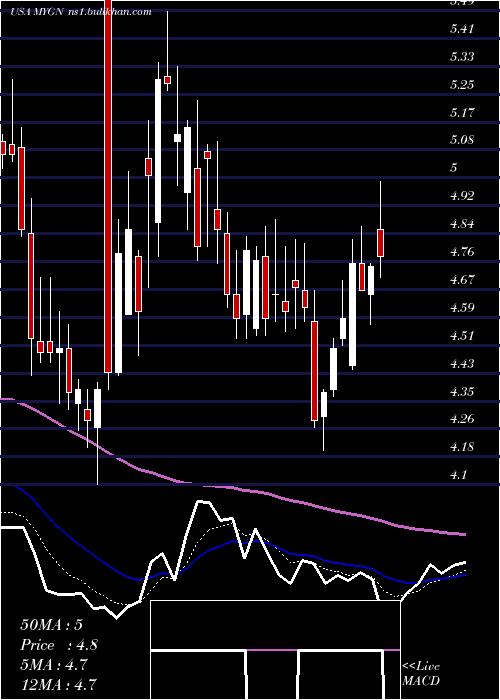Screen dimensions: 500x700
Task: Select the 4.1 price axis label
Action: pos(458,475)
